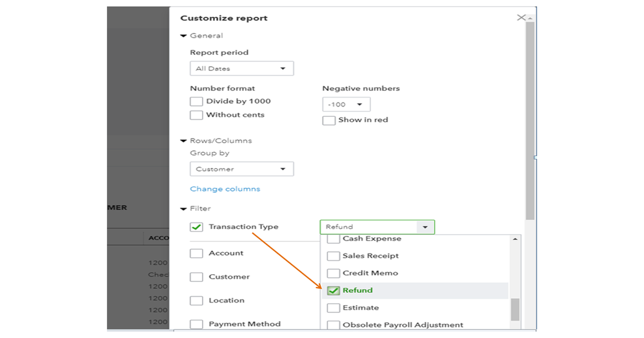
Task: Close the Customize report panel
Action: pyautogui.click(x=521, y=17)
